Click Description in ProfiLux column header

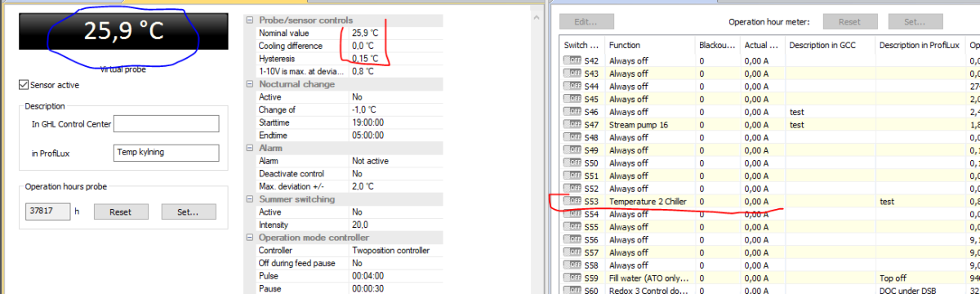pyautogui.click(x=920, y=45)
